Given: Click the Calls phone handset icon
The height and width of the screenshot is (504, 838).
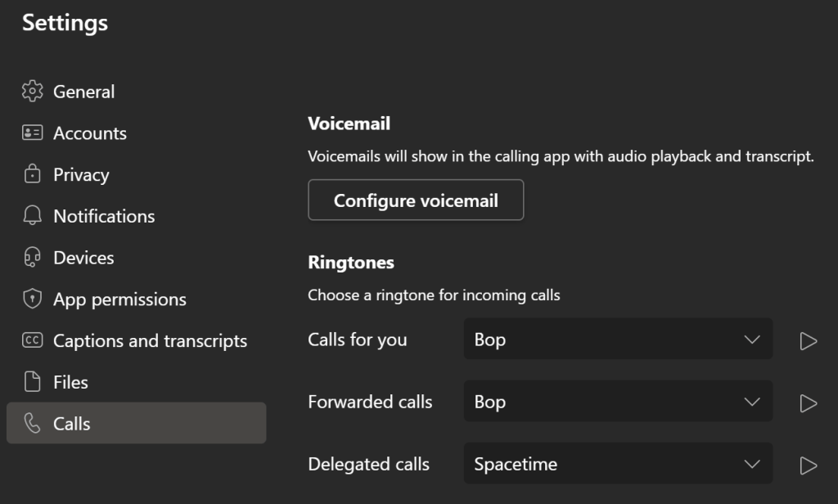Looking at the screenshot, I should (33, 424).
